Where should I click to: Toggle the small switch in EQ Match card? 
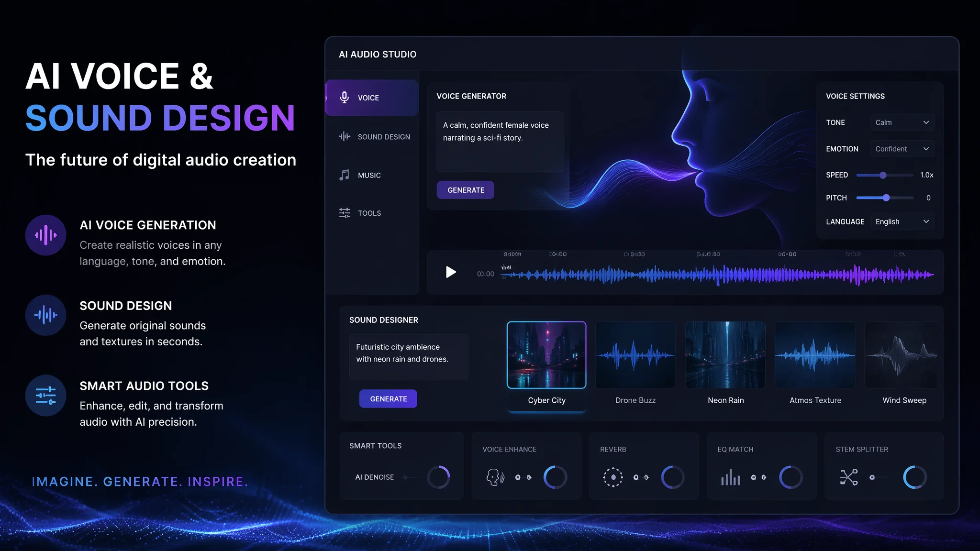758,477
